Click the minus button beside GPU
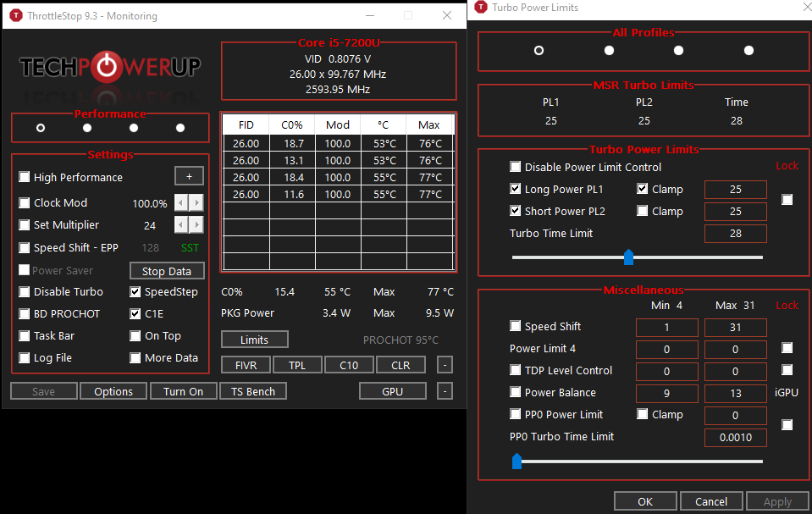This screenshot has height=514, width=812. point(445,390)
